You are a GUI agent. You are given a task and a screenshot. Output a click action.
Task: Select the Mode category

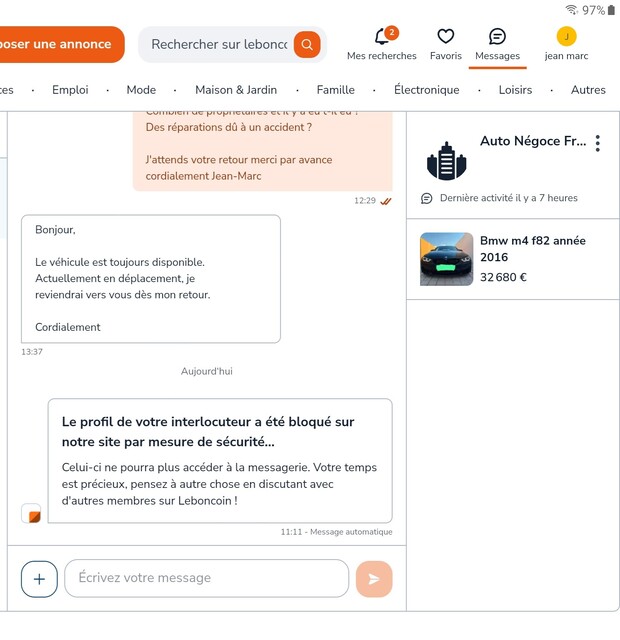point(141,90)
